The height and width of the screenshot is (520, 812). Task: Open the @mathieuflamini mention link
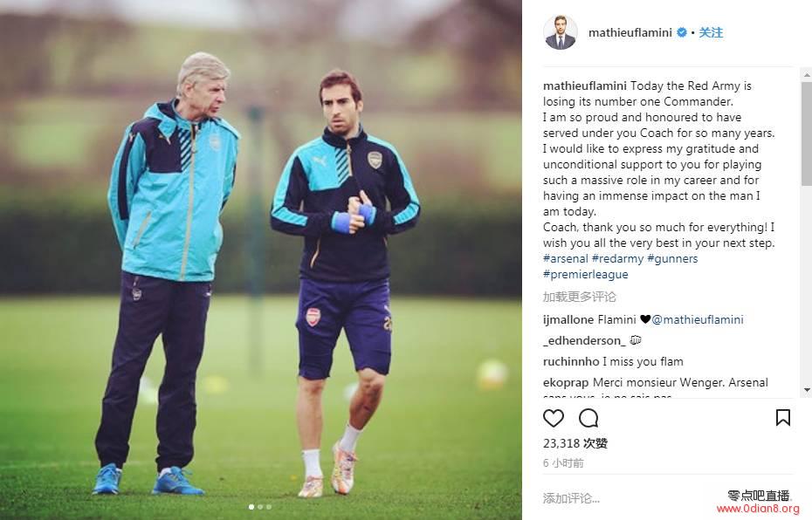697,319
